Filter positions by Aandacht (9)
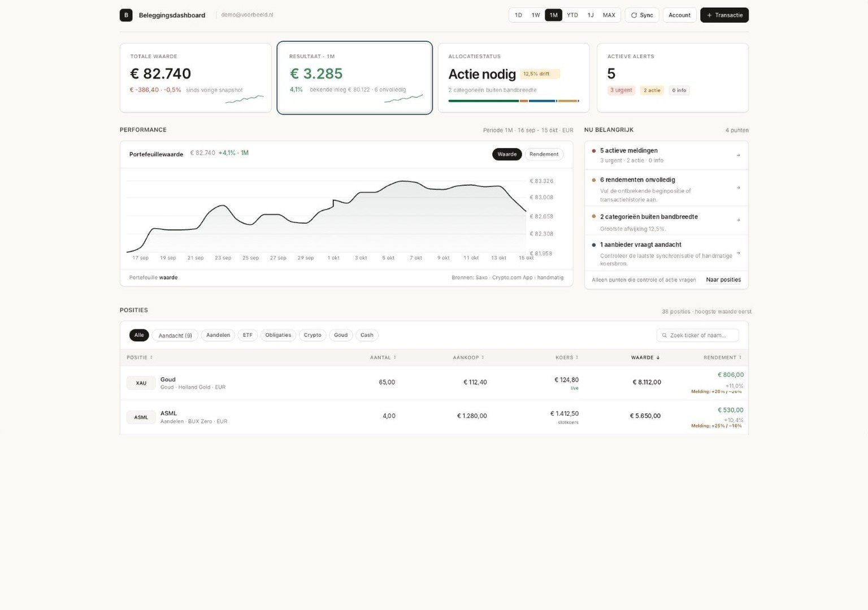 175,335
